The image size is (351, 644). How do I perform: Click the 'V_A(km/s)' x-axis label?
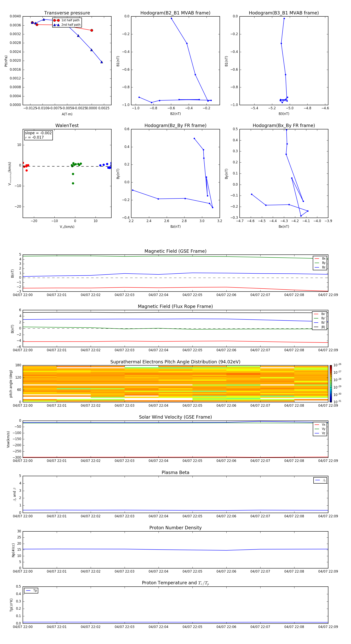(x=67, y=227)
